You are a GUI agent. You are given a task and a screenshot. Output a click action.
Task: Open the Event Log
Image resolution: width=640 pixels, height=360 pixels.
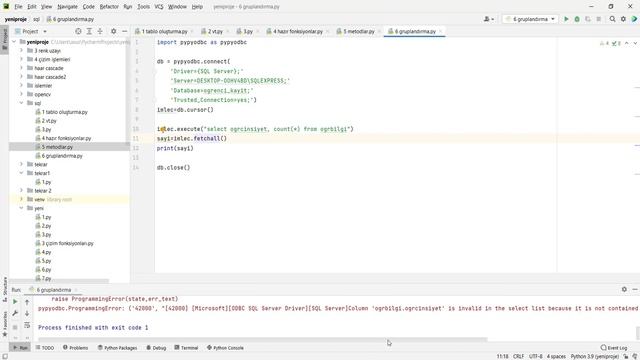[614, 348]
